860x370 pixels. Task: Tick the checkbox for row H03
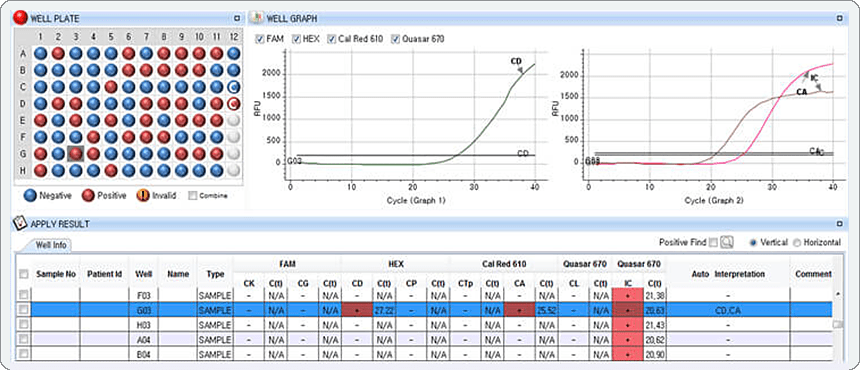point(23,325)
